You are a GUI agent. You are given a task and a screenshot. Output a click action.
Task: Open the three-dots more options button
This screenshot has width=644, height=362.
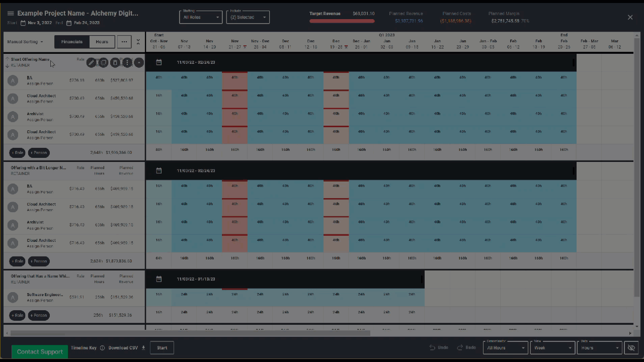[x=124, y=42]
